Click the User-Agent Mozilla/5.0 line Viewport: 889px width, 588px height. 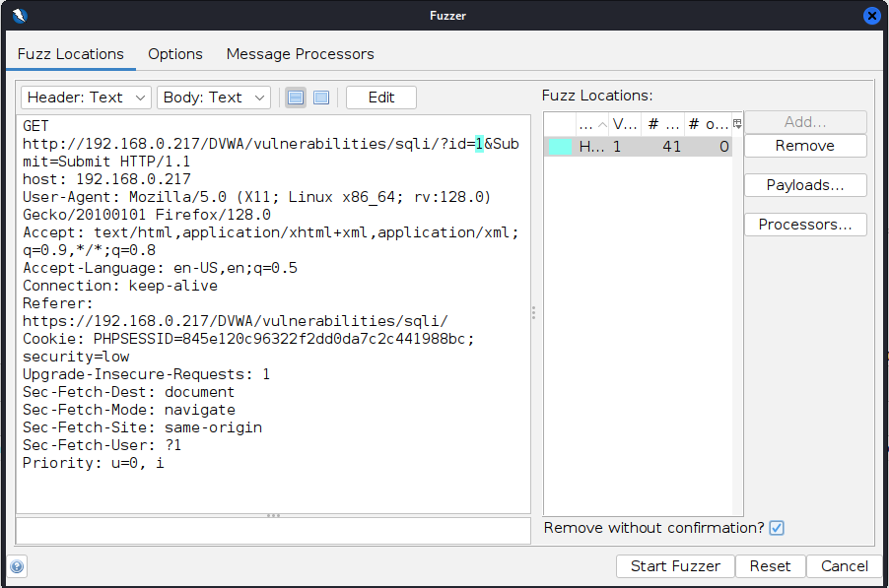[257, 197]
